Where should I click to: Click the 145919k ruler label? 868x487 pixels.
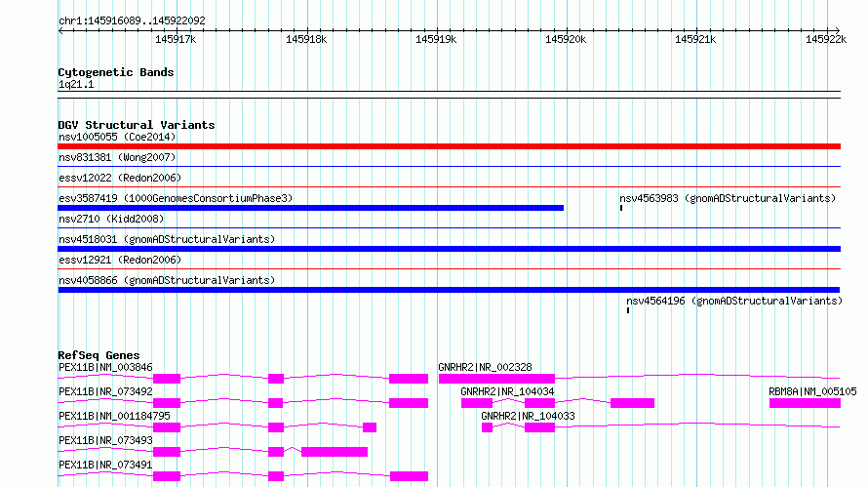[x=436, y=39]
